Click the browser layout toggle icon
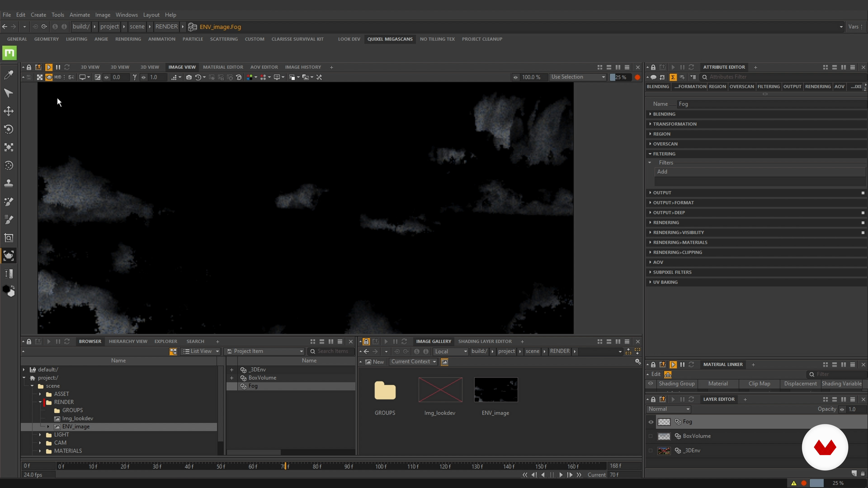Screen dimensions: 868x488 pyautogui.click(x=173, y=351)
